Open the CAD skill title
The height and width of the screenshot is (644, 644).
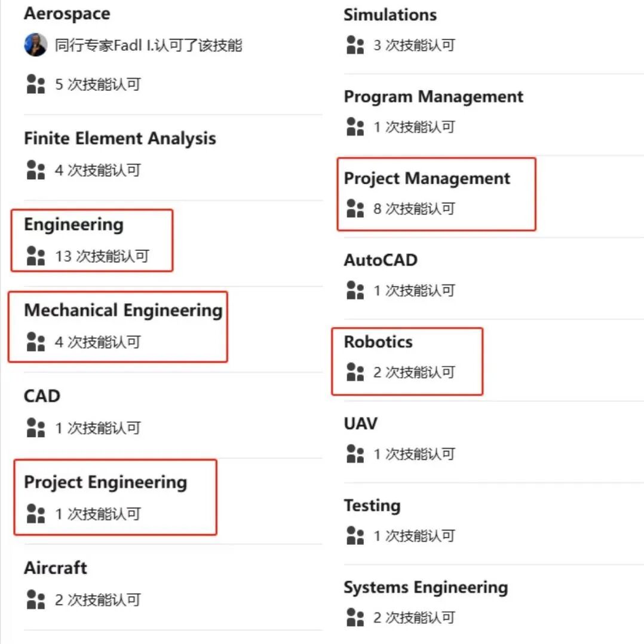(x=42, y=396)
